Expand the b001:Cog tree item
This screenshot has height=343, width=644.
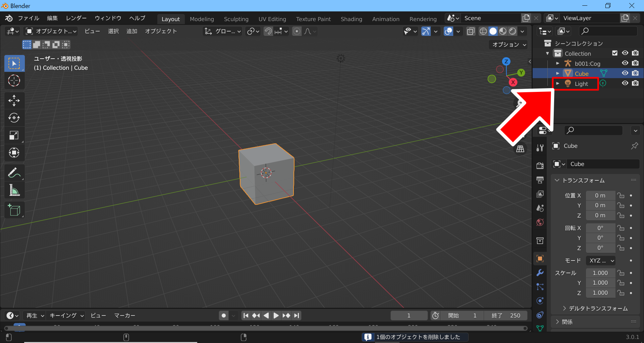(x=557, y=63)
